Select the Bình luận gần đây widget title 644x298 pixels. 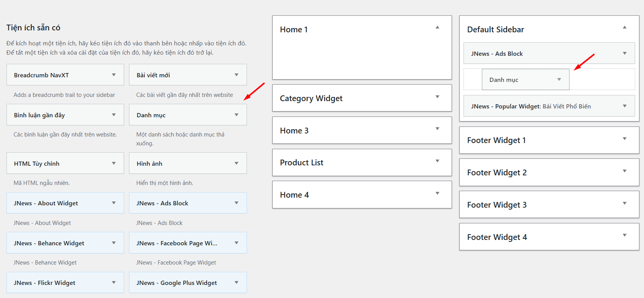pos(40,115)
